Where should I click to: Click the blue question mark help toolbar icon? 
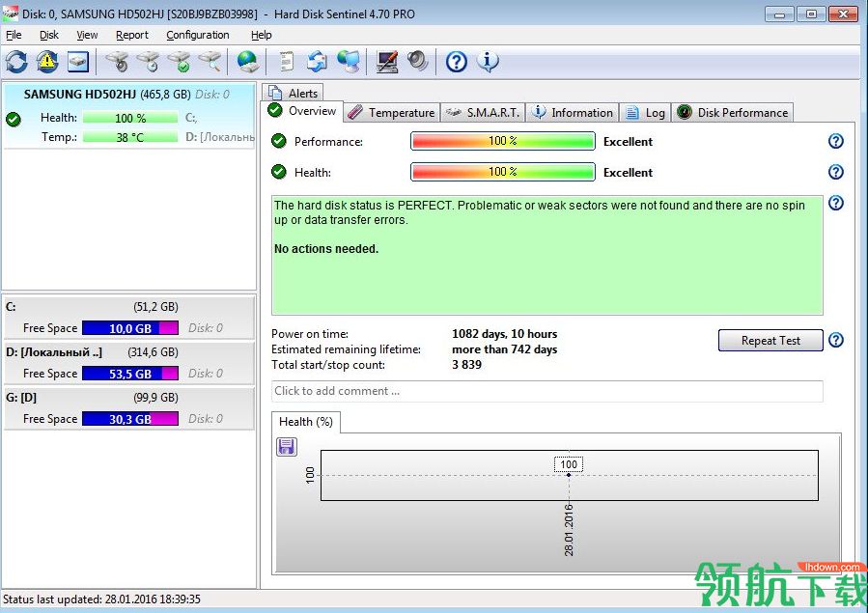pos(457,62)
